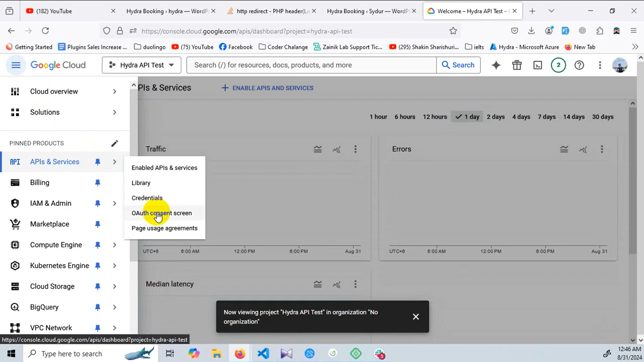Unpin Billing pin icon

pyautogui.click(x=97, y=183)
